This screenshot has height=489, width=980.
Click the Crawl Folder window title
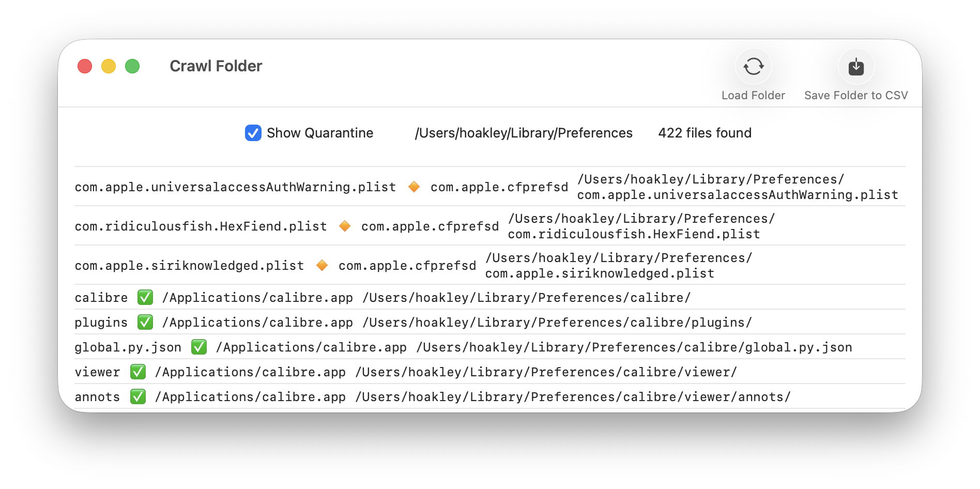click(x=216, y=66)
